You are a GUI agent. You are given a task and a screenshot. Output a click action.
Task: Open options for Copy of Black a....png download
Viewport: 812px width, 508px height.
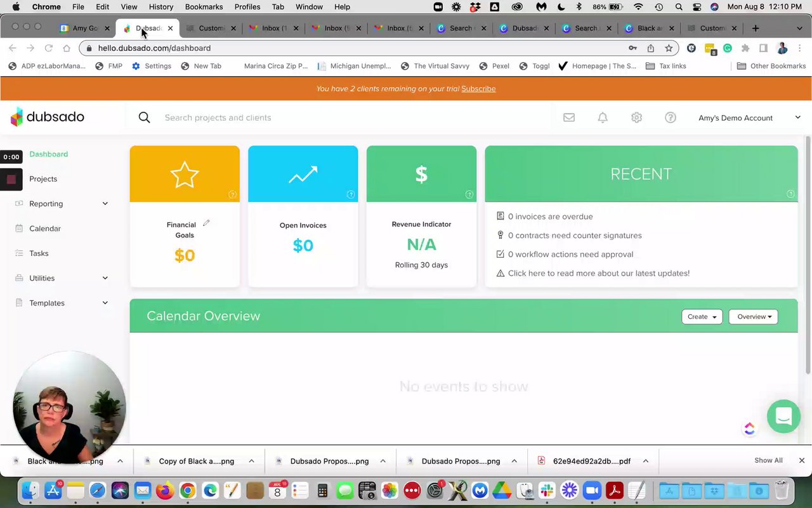pos(251,461)
